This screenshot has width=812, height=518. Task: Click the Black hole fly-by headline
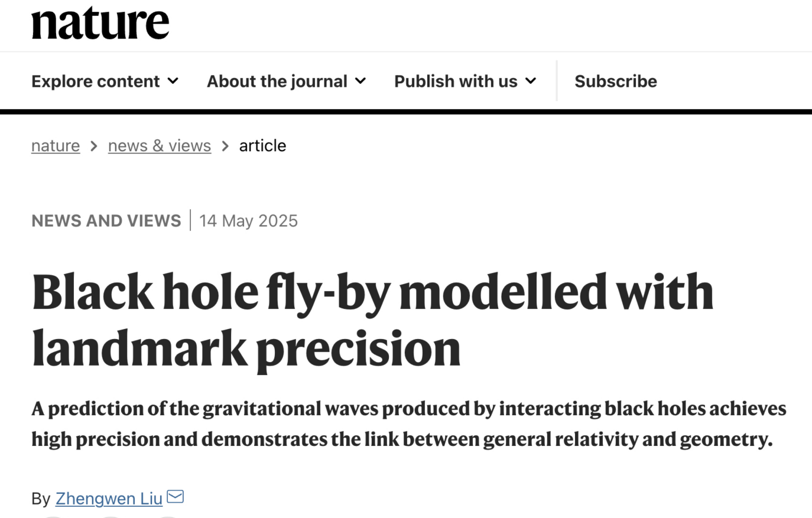coord(372,319)
